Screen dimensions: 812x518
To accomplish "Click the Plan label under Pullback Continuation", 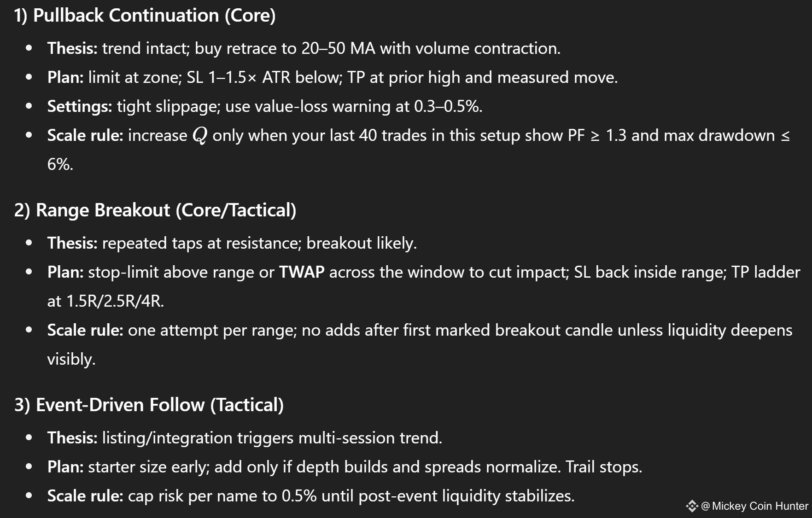I will click(x=65, y=77).
